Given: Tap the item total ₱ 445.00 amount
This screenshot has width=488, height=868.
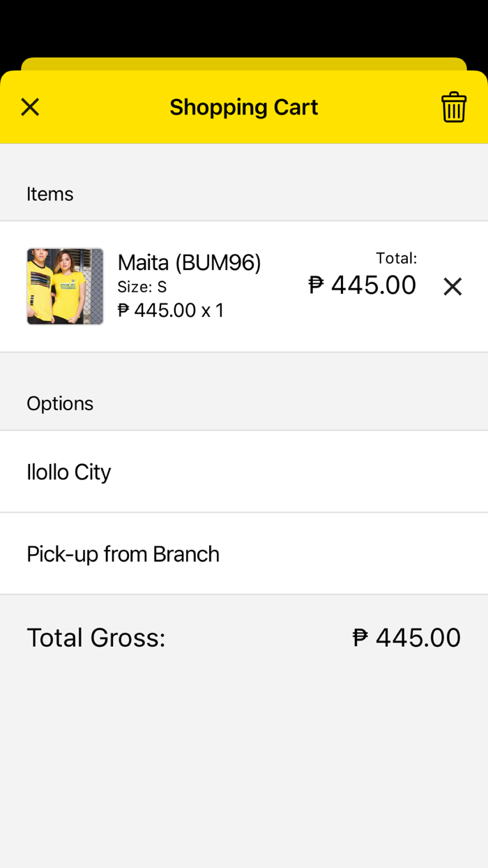Looking at the screenshot, I should click(x=363, y=285).
